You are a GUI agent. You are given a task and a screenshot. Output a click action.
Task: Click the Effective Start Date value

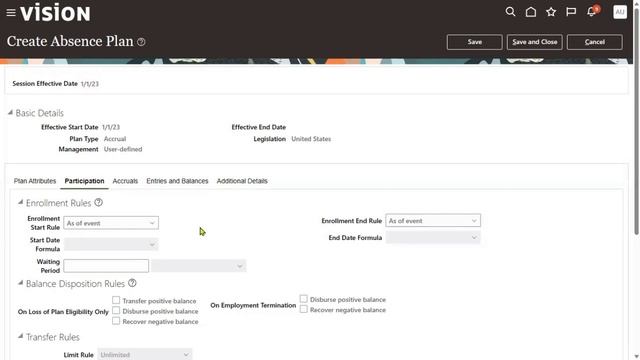point(111,127)
